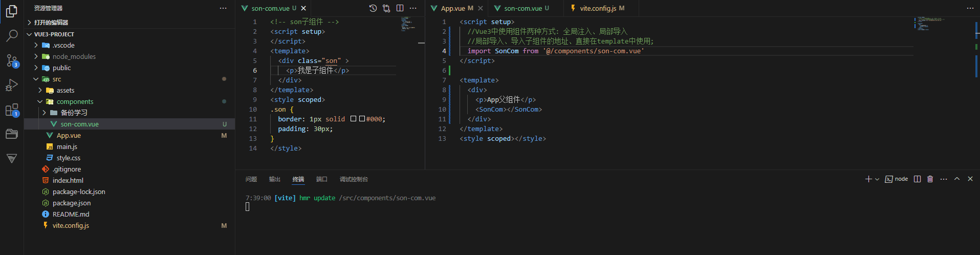Screen dimensions: 980x255
Task: Click the #000 color swatch in CSS
Action: pyautogui.click(x=362, y=119)
